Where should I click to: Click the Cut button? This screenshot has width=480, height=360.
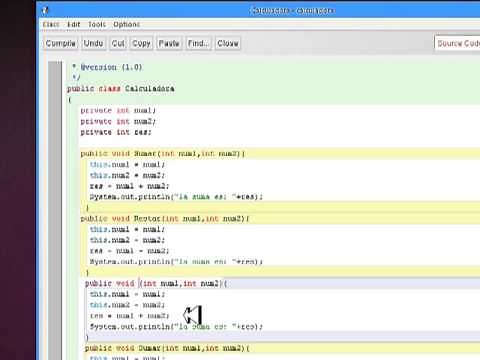[x=118, y=43]
